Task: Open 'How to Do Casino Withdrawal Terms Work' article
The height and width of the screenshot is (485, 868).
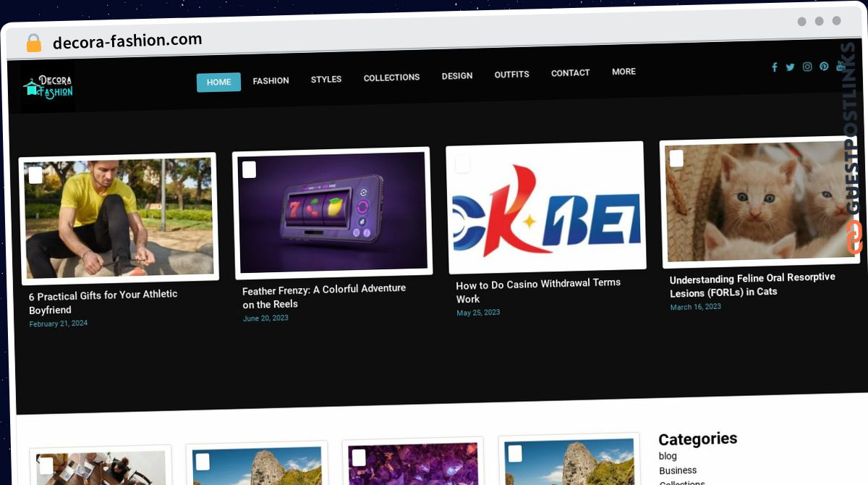Action: (x=538, y=290)
